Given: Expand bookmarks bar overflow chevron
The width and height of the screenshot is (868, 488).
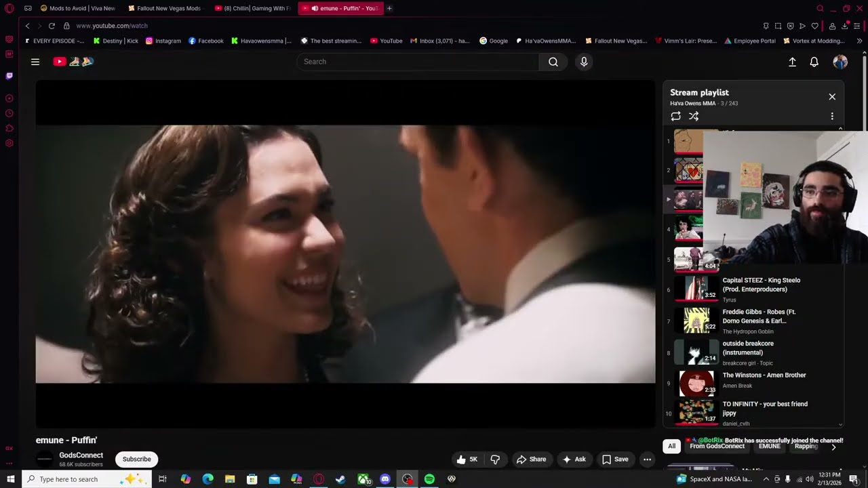Looking at the screenshot, I should [x=859, y=41].
